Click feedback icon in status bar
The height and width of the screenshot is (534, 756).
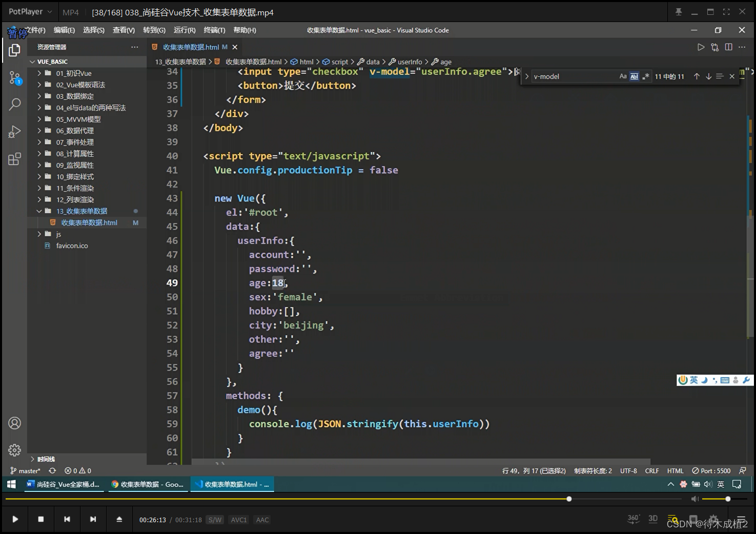742,470
